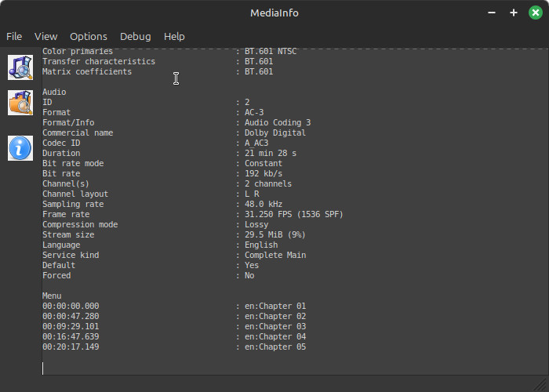Image resolution: width=549 pixels, height=392 pixels.
Task: Click the 'BT.601 NTSC' color primaries value
Action: 271,52
